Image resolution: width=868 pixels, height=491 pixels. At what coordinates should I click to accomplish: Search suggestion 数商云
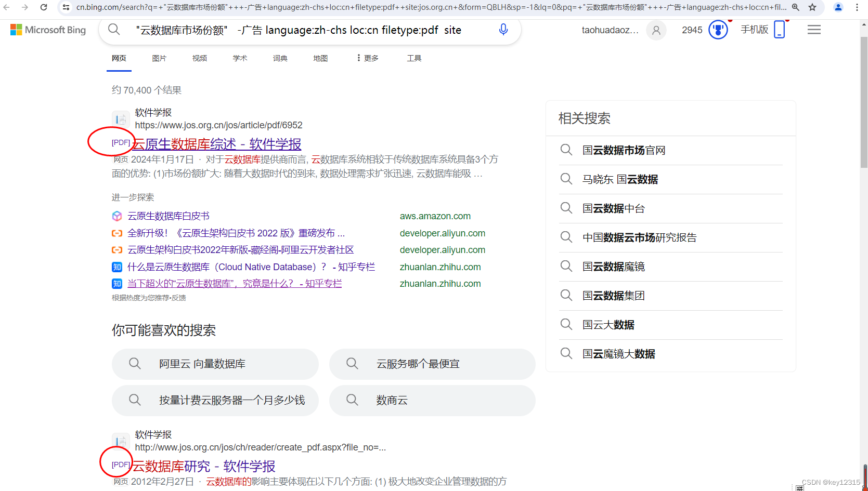tap(432, 400)
